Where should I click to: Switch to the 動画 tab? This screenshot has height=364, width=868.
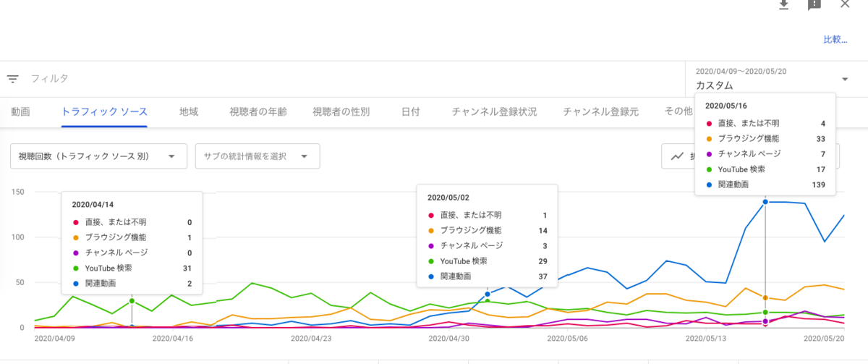tap(20, 112)
